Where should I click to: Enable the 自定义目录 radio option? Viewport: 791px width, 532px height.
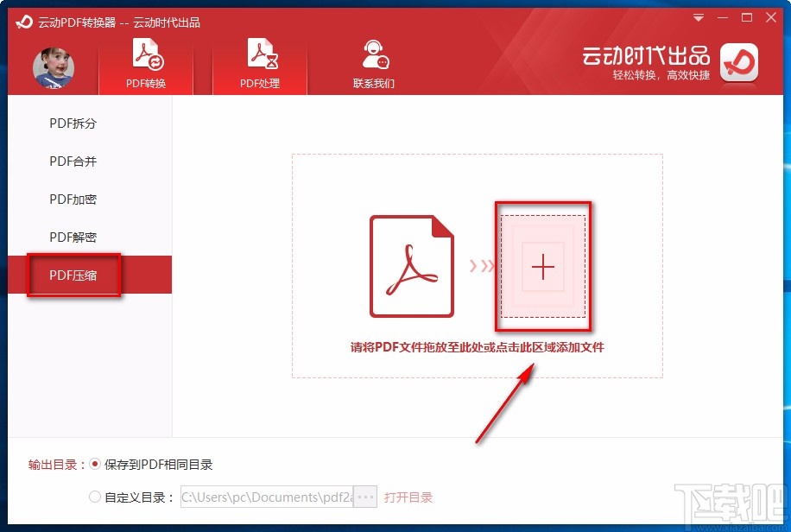point(96,497)
